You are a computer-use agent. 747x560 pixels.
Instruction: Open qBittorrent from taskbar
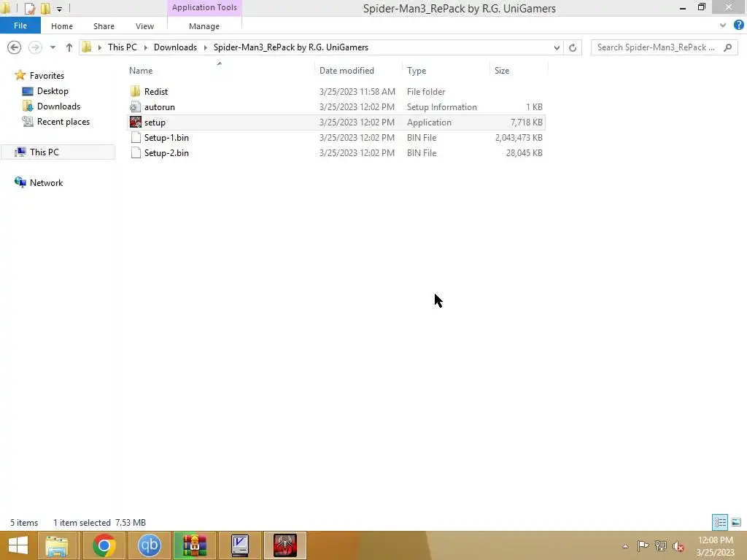tap(149, 545)
